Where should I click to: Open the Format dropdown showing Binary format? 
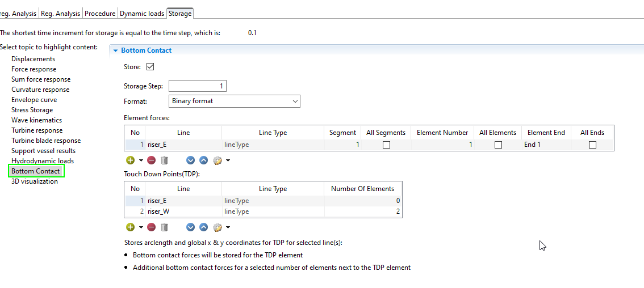pos(235,101)
